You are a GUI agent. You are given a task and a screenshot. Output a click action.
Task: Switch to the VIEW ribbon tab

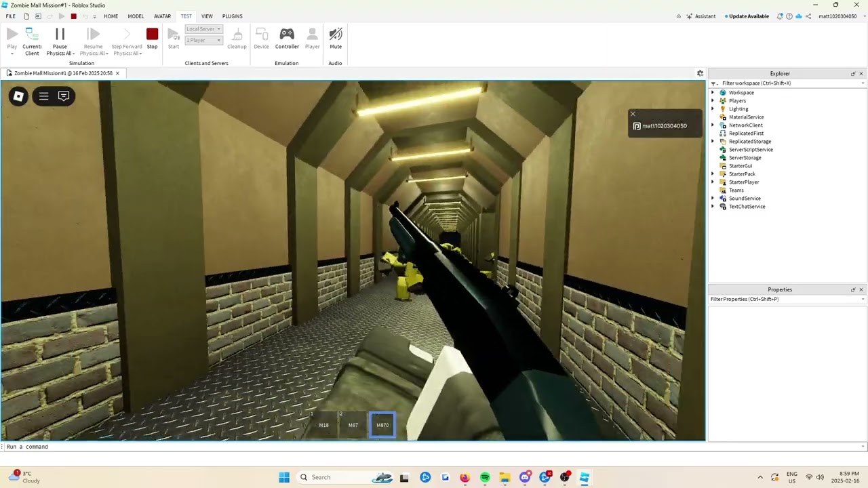(x=207, y=16)
